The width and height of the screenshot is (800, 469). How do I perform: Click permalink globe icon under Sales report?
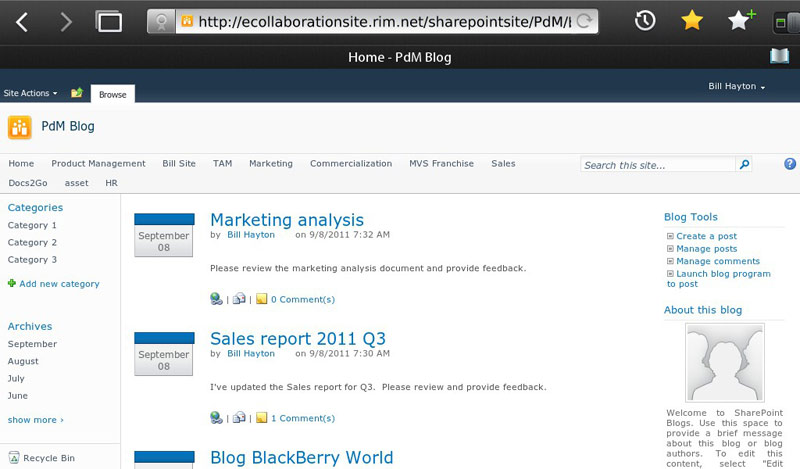(x=216, y=417)
